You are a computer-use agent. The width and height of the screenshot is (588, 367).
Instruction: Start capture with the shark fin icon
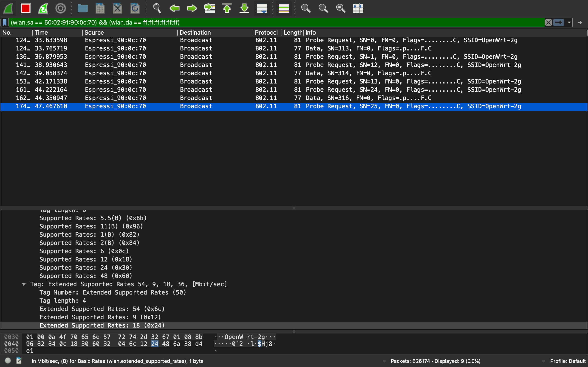coord(8,8)
